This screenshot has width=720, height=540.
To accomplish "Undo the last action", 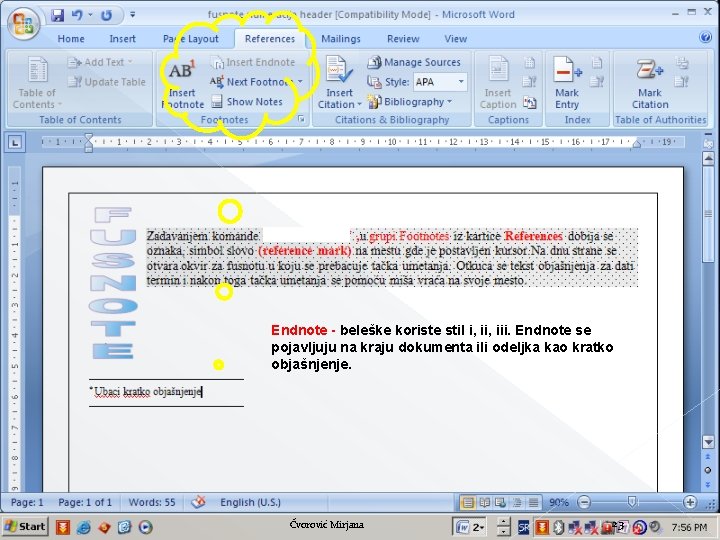I will tap(77, 15).
